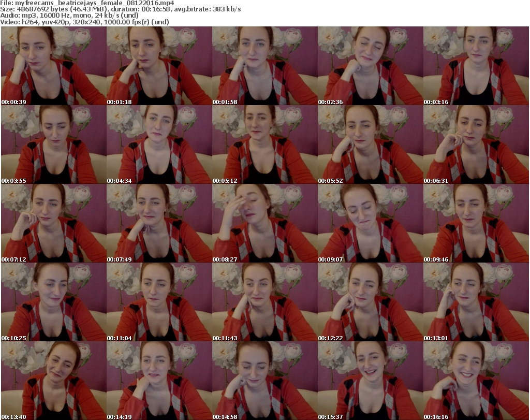
Task: Open the frame marked 00:03:55
Action: tap(54, 144)
